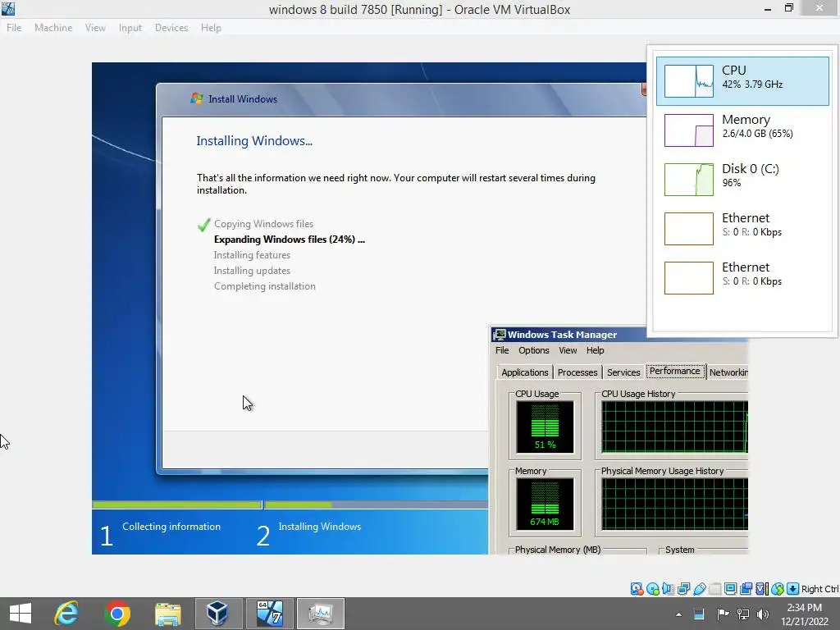Click the network adapters indicator icon
The width and height of the screenshot is (840, 630).
683,589
